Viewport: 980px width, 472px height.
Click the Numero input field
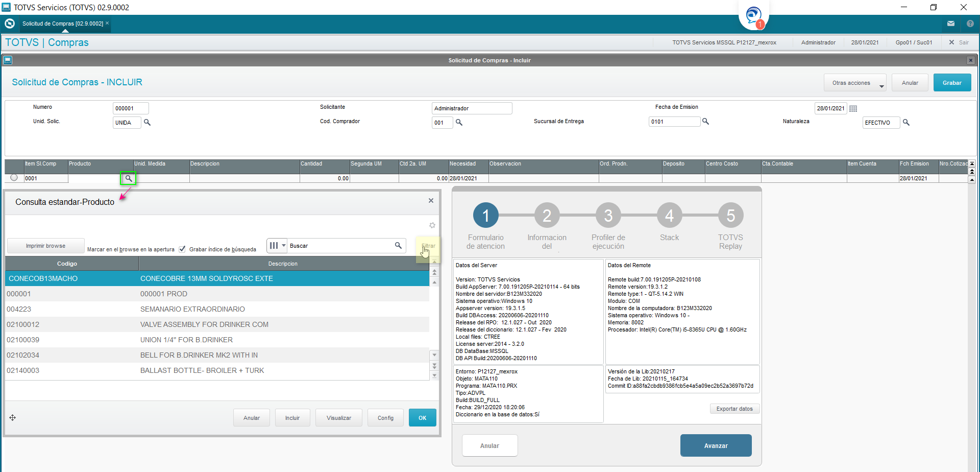pyautogui.click(x=131, y=108)
